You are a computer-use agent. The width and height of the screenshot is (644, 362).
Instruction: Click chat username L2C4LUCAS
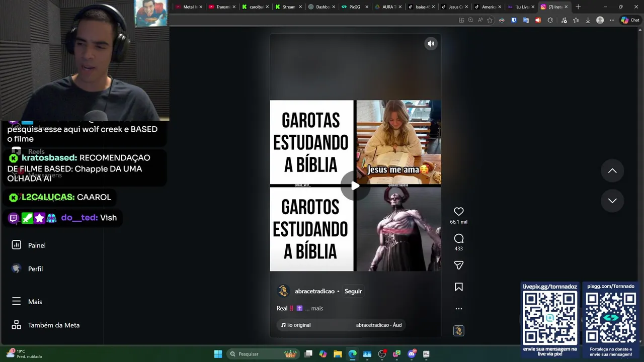click(x=48, y=197)
